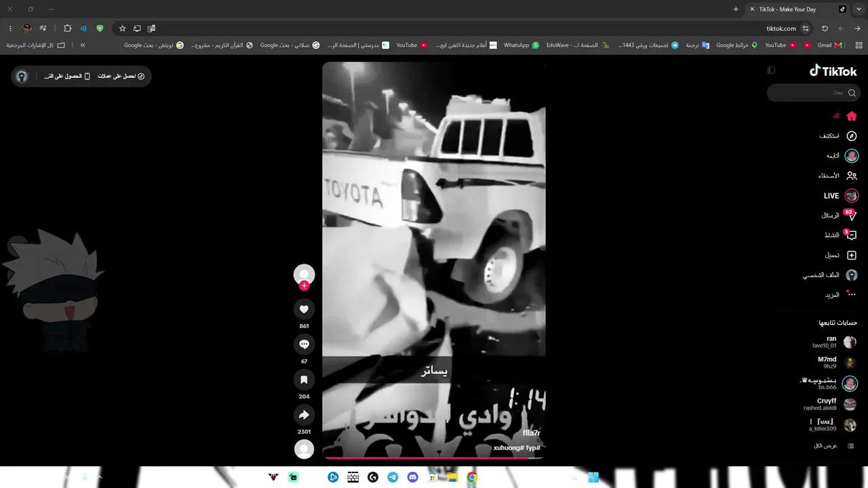Screen dimensions: 868x488
Task: Open the Chrome profile avatar
Action: [26, 28]
